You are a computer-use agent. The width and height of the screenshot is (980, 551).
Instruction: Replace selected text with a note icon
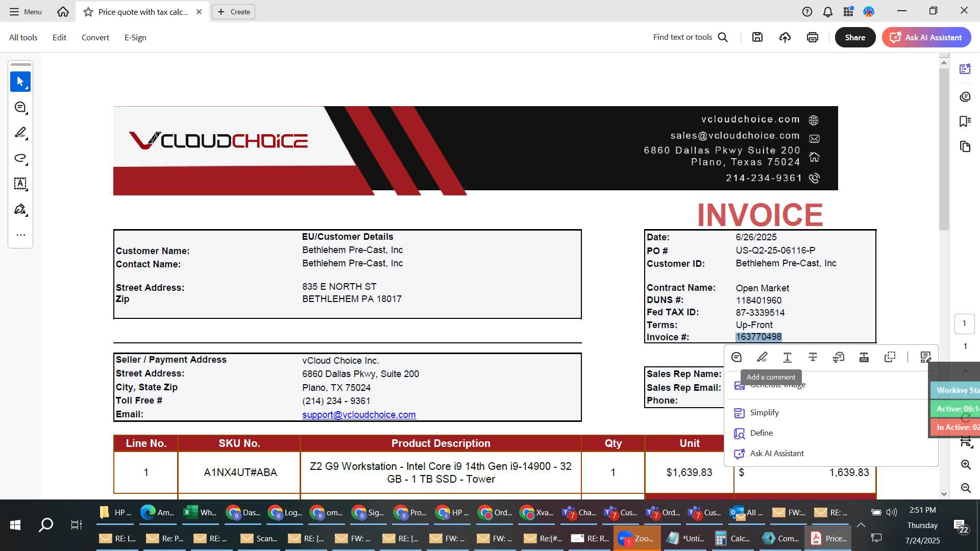[x=839, y=357]
